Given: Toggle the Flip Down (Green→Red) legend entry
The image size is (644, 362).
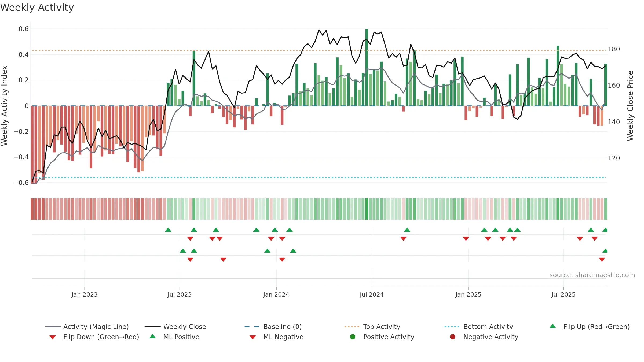Looking at the screenshot, I should point(94,337).
